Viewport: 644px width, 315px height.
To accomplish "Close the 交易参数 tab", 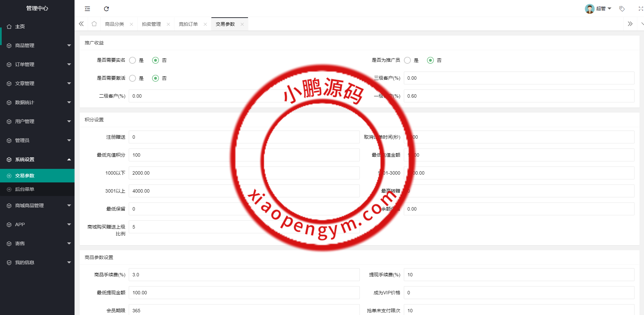I will pos(242,24).
